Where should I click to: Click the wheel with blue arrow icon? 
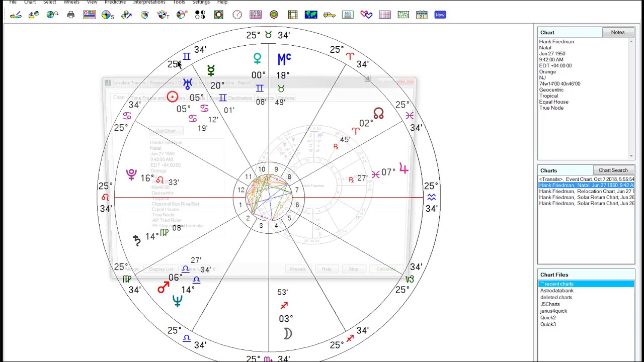[x=126, y=15]
